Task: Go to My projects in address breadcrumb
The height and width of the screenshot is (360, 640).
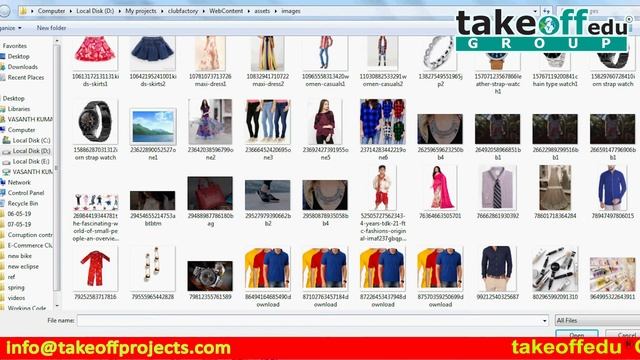Action: 141,11
